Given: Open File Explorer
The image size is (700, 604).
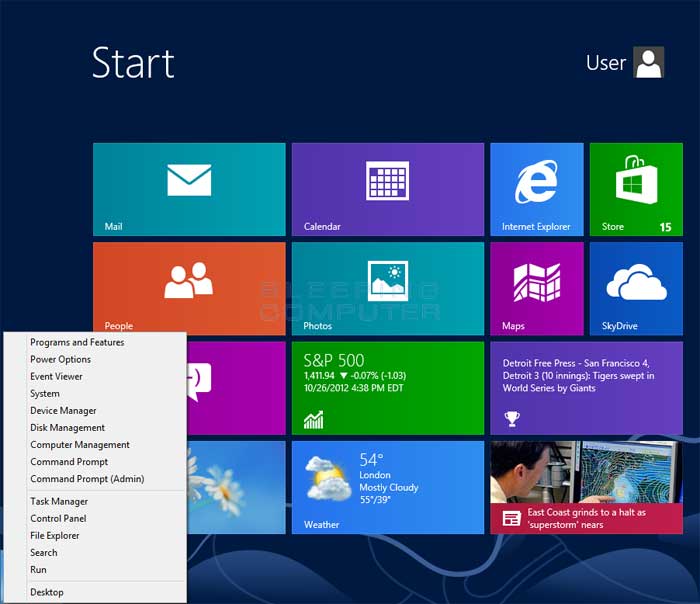Looking at the screenshot, I should tap(54, 535).
